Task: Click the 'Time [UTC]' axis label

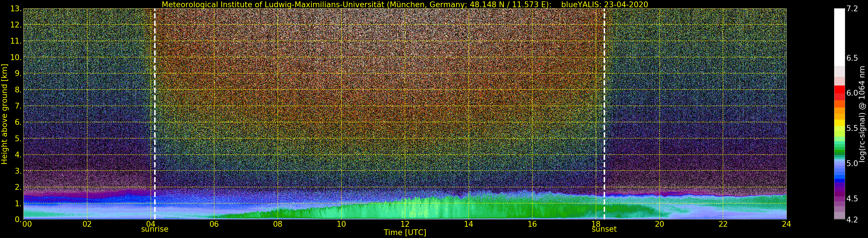Action: pos(405,232)
